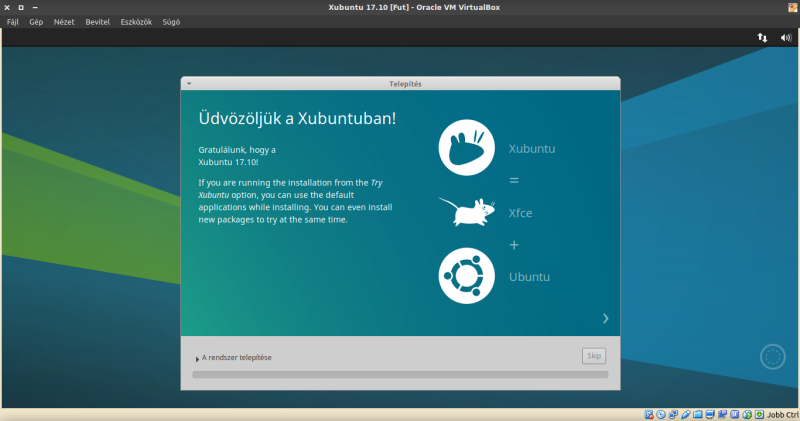The image size is (800, 421).
Task: Open the Nézet menu
Action: 63,21
